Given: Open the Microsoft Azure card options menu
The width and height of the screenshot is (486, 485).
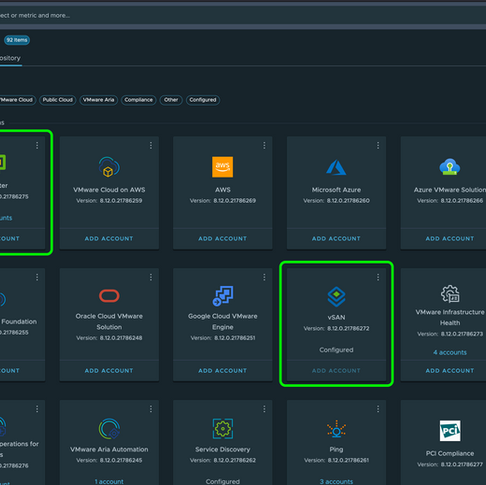Looking at the screenshot, I should (x=378, y=145).
